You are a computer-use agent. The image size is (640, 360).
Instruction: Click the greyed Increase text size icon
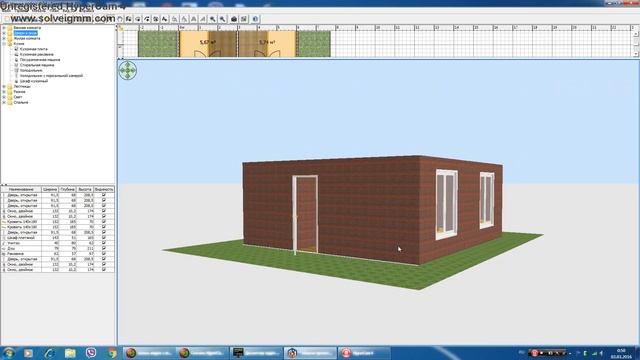pyautogui.click(x=175, y=19)
